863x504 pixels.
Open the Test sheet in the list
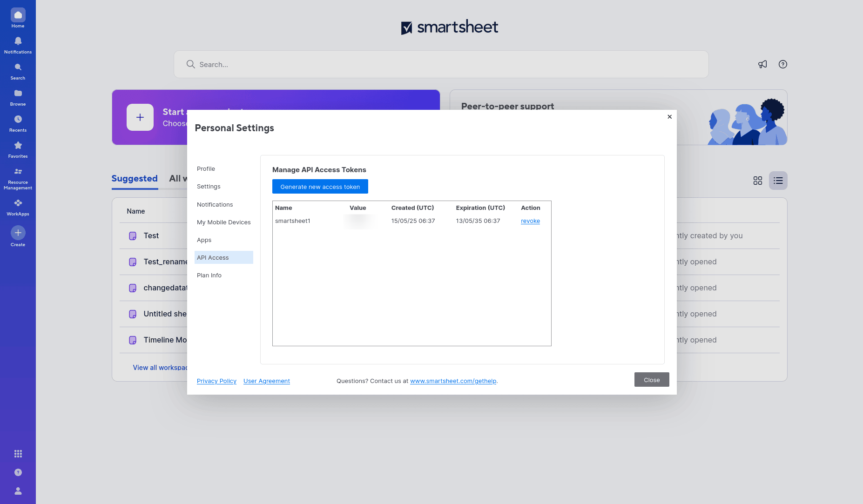151,236
